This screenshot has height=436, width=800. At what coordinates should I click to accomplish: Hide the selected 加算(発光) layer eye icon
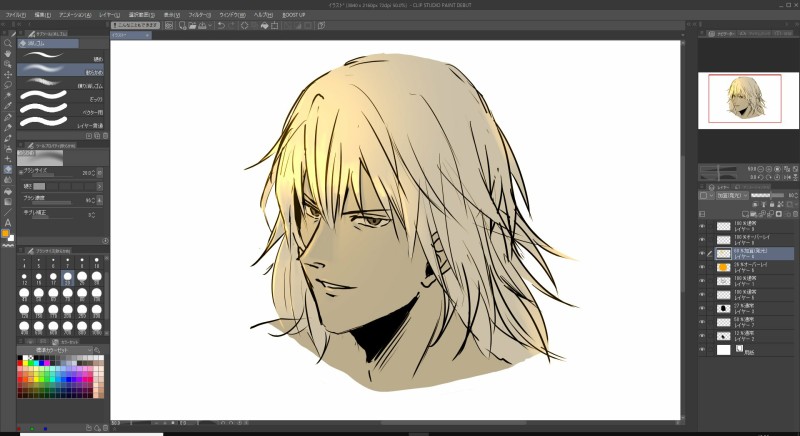(x=702, y=253)
